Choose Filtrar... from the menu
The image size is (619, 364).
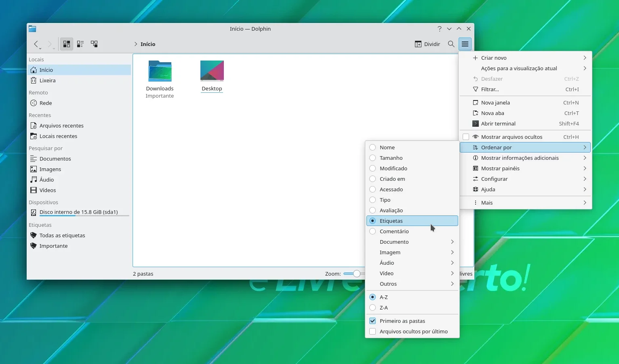[525, 89]
